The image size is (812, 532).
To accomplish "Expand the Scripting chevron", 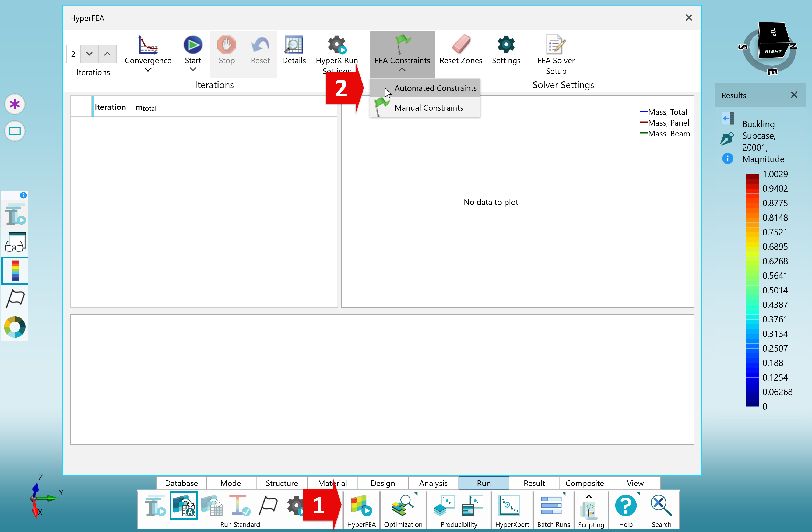I will [589, 496].
